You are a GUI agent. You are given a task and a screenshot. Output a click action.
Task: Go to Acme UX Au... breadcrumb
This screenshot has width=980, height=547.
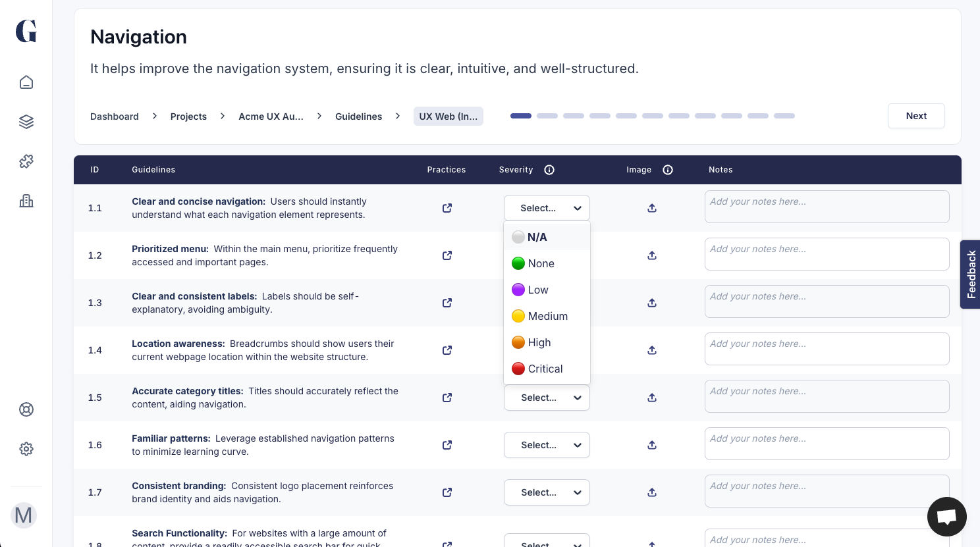(271, 117)
